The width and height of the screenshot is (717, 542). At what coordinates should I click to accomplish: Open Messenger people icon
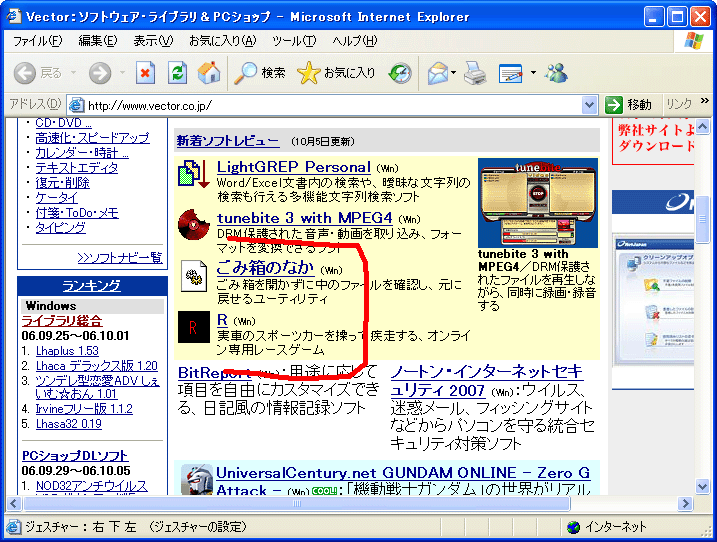tap(556, 73)
